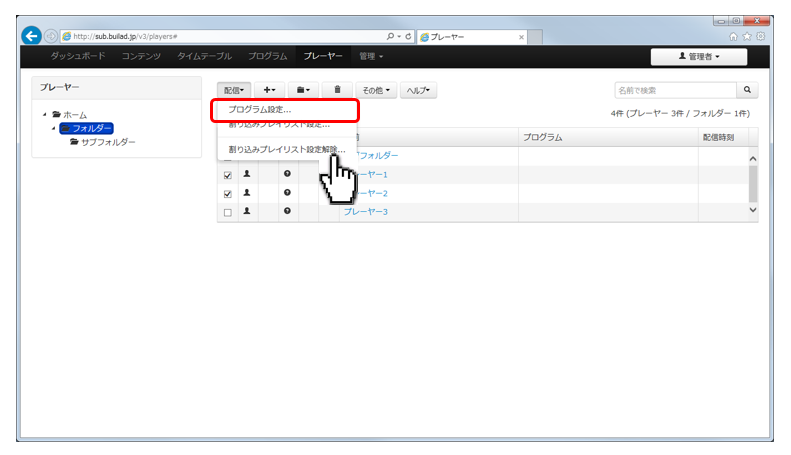Click status icon in プレーヤー1 row
Screen dimensions: 791x455
[287, 174]
